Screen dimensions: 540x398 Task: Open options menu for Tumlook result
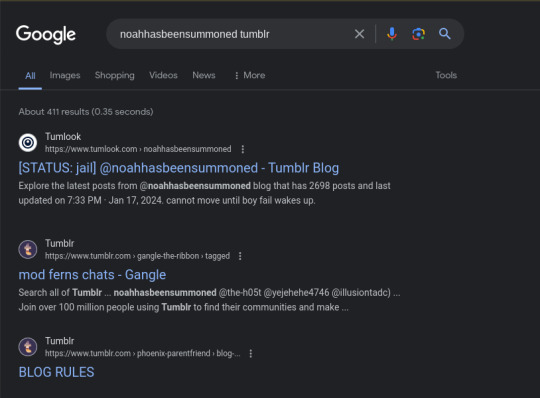click(x=243, y=149)
